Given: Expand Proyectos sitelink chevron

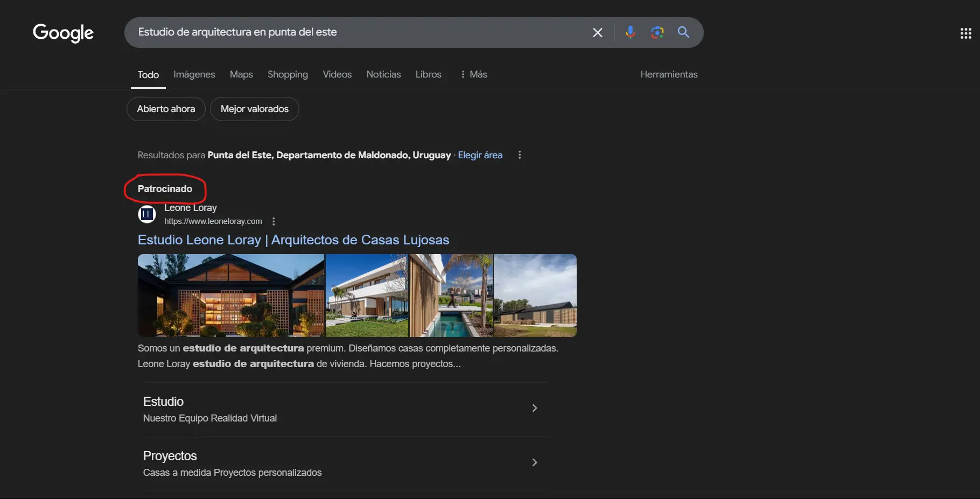Looking at the screenshot, I should pos(534,462).
